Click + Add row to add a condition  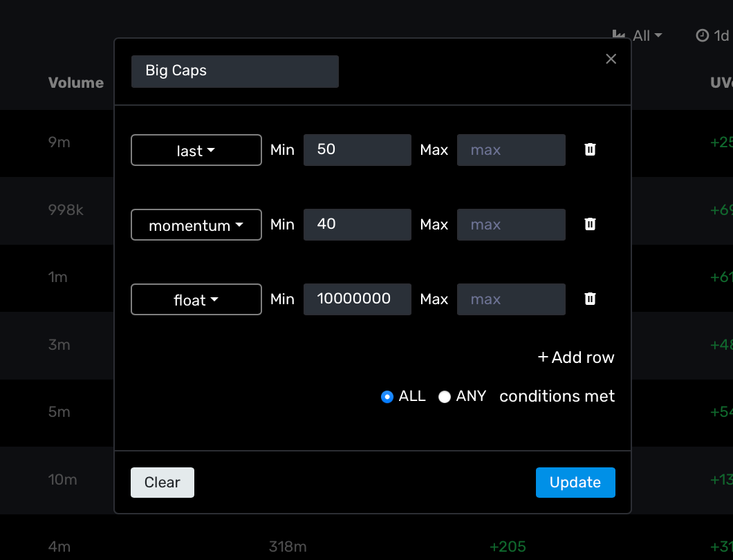pos(575,357)
